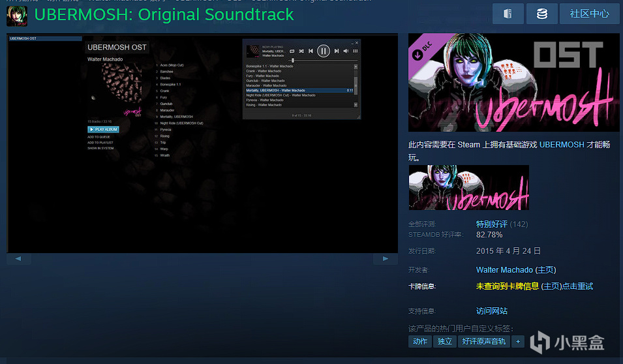Open the 特别好评 reviews link
Image resolution: width=623 pixels, height=364 pixels.
[x=491, y=224]
